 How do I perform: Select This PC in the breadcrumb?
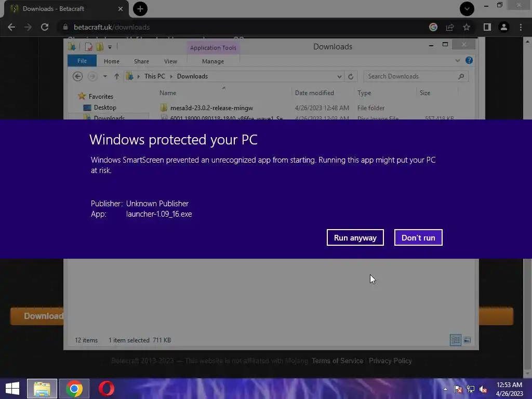point(155,76)
